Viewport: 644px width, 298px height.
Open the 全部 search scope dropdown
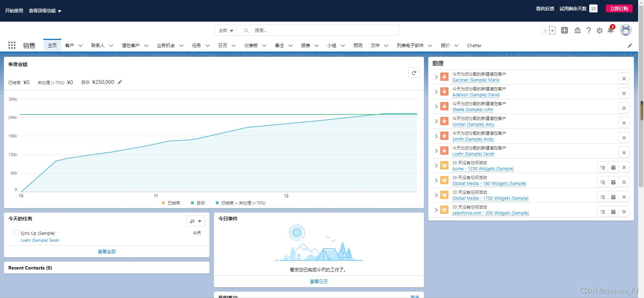coord(226,30)
